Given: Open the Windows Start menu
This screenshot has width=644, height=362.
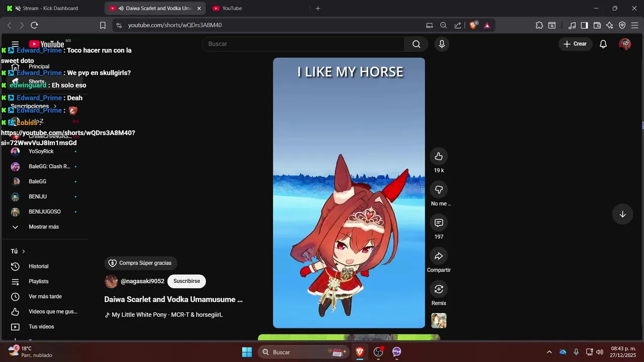Looking at the screenshot, I should click(247, 352).
